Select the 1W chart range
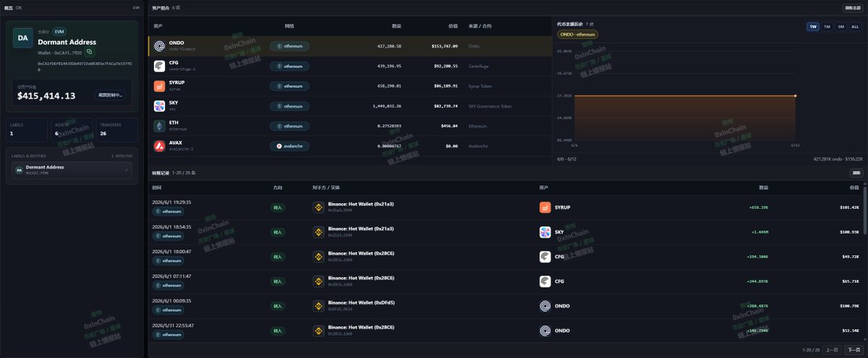The width and height of the screenshot is (868, 358). (x=814, y=27)
